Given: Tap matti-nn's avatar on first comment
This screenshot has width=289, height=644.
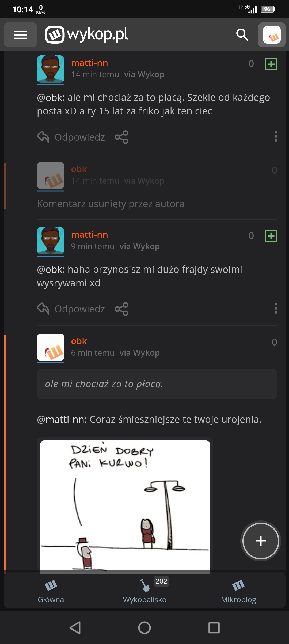Looking at the screenshot, I should 51,69.
